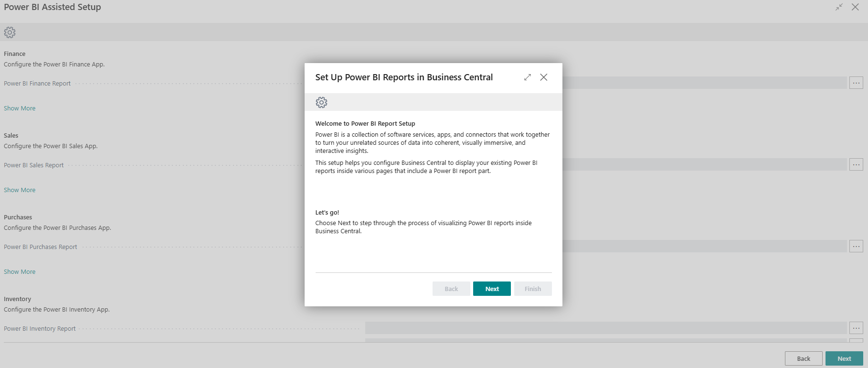Click the Power BI Sales Report label

[34, 165]
